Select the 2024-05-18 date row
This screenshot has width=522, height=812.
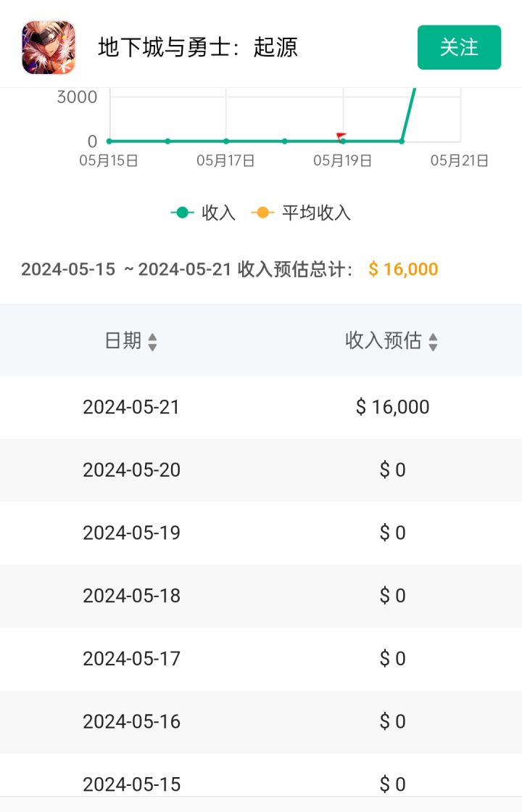click(x=131, y=596)
